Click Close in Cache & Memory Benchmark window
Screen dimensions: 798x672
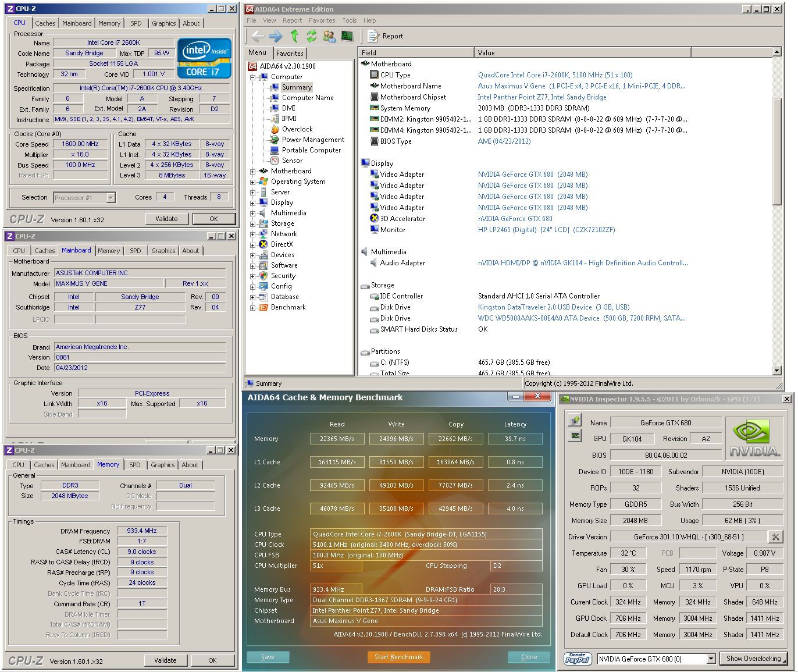529,657
